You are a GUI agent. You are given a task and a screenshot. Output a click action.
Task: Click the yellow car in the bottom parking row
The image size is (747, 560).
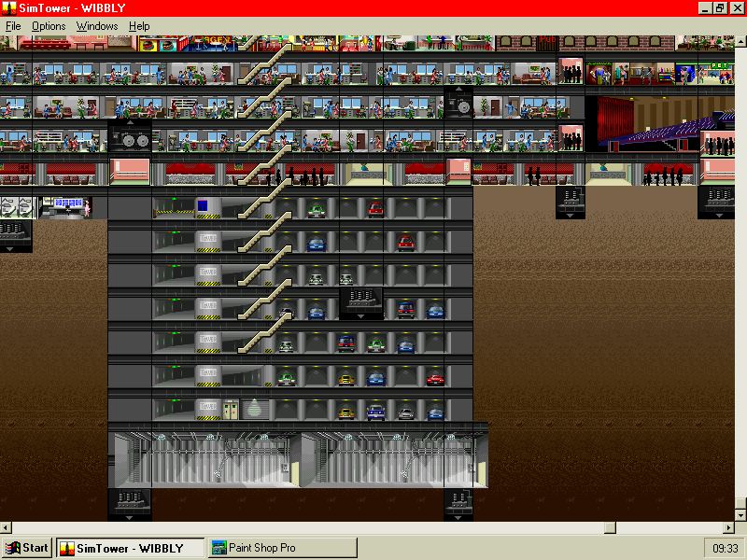(x=346, y=413)
